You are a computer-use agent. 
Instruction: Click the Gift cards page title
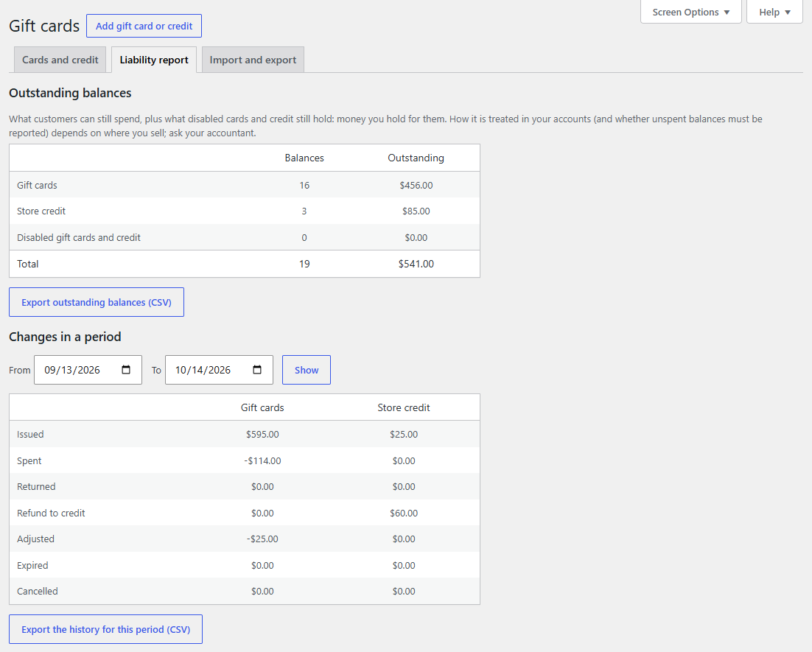pos(44,26)
